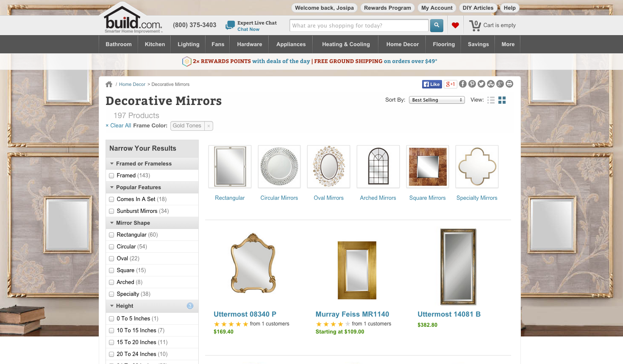Image resolution: width=623 pixels, height=364 pixels.
Task: Share page via Pinterest icon
Action: (x=472, y=84)
